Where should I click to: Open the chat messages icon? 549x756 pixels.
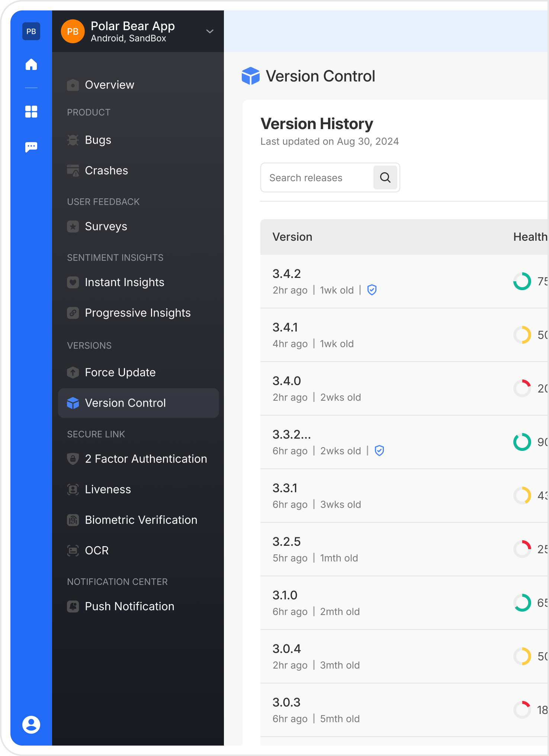click(31, 147)
